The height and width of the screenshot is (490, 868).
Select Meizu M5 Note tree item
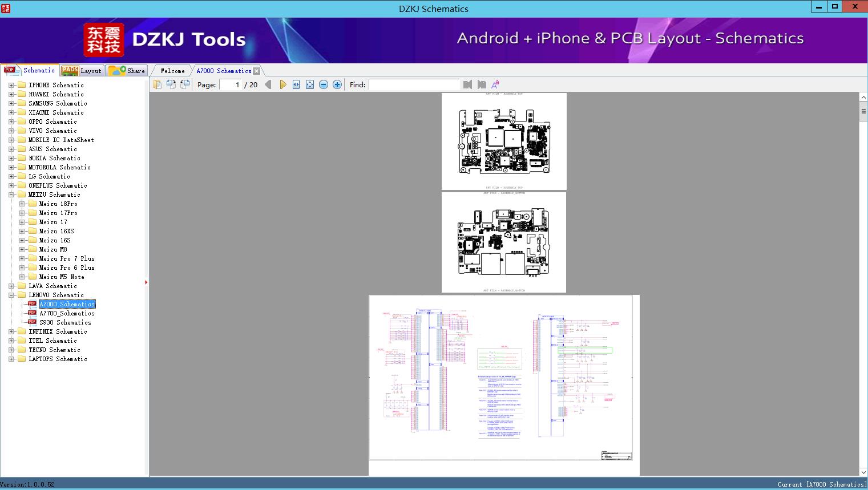tap(62, 277)
